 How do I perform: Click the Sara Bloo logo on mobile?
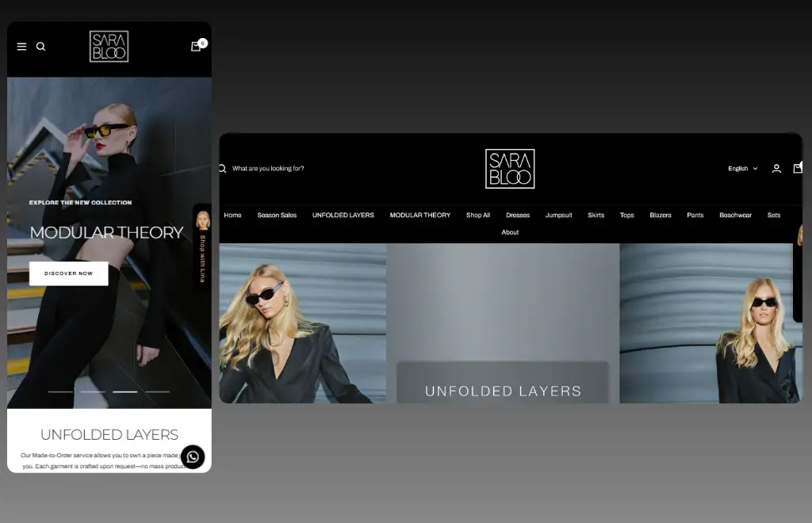point(109,47)
